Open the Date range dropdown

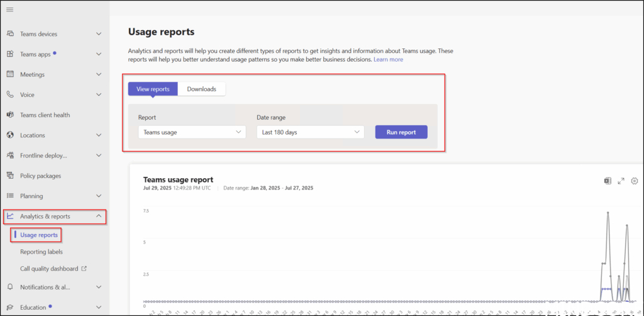[x=310, y=132]
